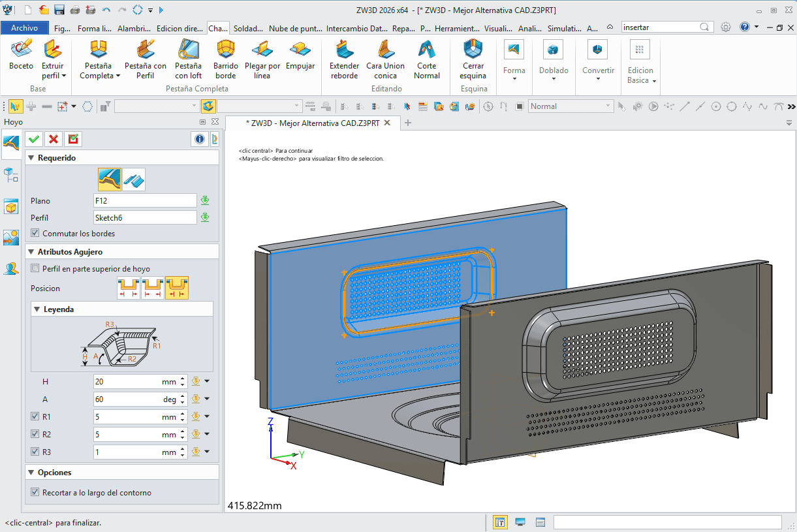Collapse the Atributos Agujero section
Image resolution: width=797 pixels, height=532 pixels.
click(31, 251)
